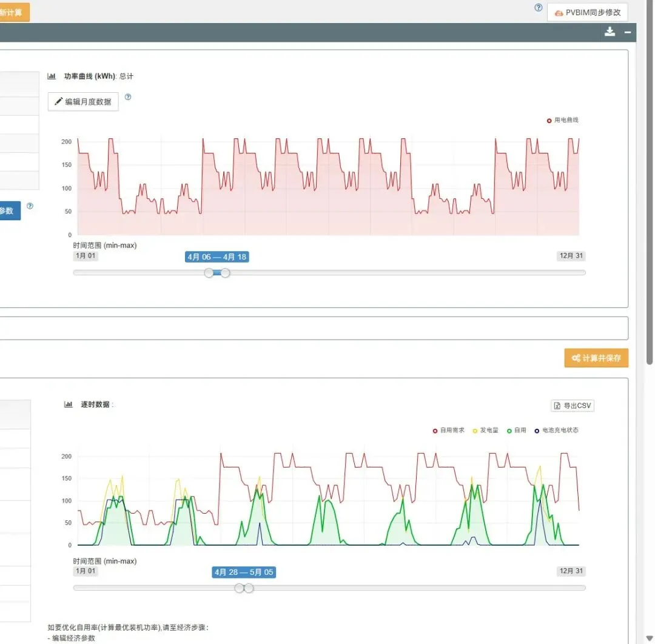Open help icon beside PVBIM同步修改
This screenshot has width=655, height=644.
point(539,7)
